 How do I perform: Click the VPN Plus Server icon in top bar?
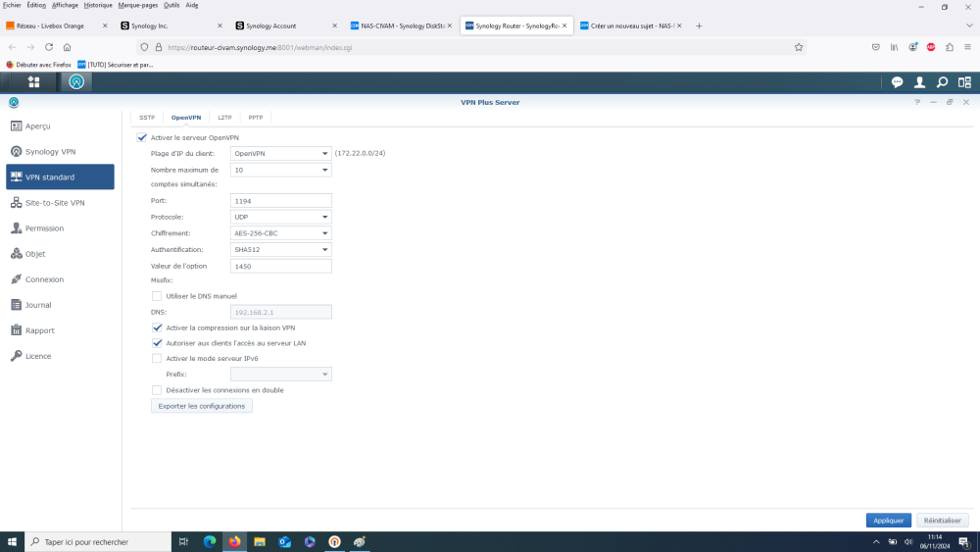[x=75, y=82]
